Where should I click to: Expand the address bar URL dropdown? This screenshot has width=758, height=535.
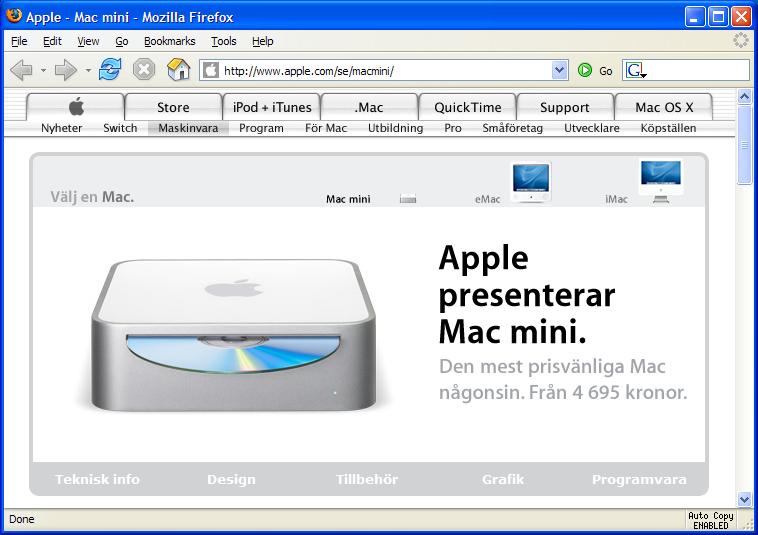pyautogui.click(x=559, y=71)
